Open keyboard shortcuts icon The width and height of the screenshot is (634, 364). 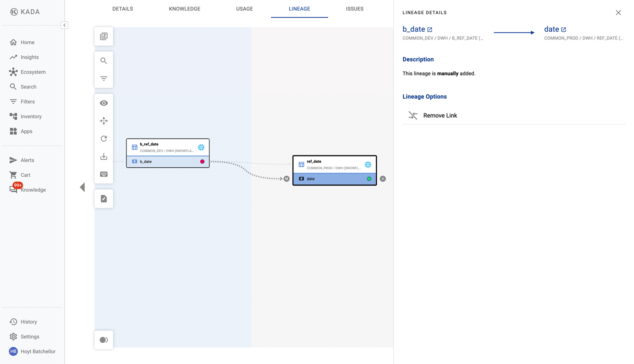click(x=103, y=174)
